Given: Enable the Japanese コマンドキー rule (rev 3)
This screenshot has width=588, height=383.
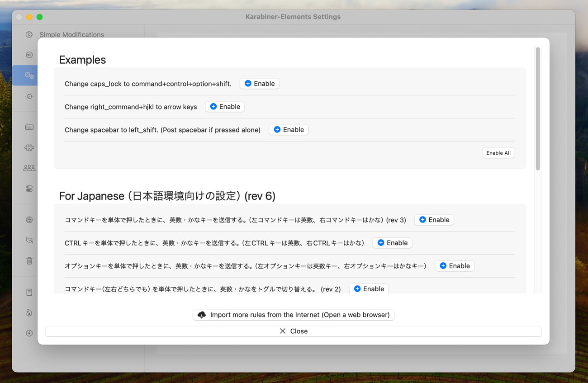Looking at the screenshot, I should point(434,220).
